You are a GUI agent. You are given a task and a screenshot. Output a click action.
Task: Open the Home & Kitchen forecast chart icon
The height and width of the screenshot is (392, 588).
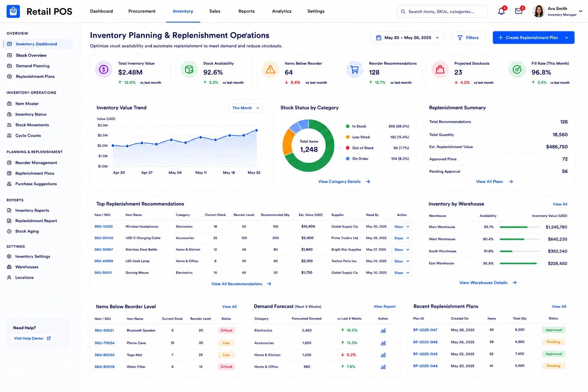coord(383,355)
